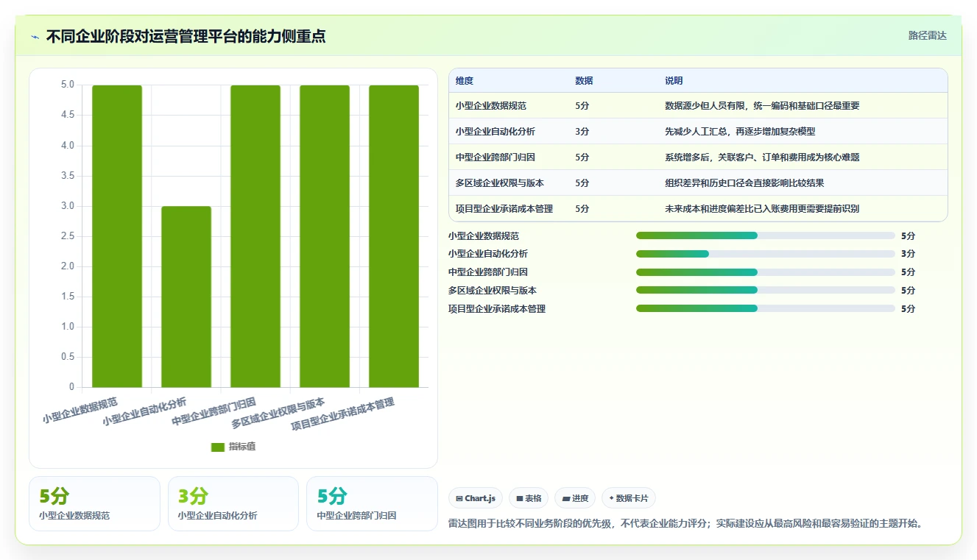Click description 未来成本和进度偏差比已入账费用更需要提前识别
This screenshot has width=977, height=560.
pyautogui.click(x=762, y=209)
